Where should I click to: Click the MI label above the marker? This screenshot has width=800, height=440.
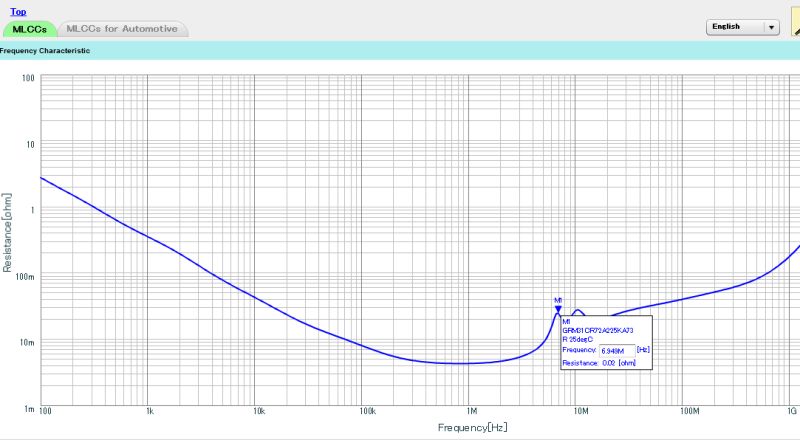coord(558,301)
